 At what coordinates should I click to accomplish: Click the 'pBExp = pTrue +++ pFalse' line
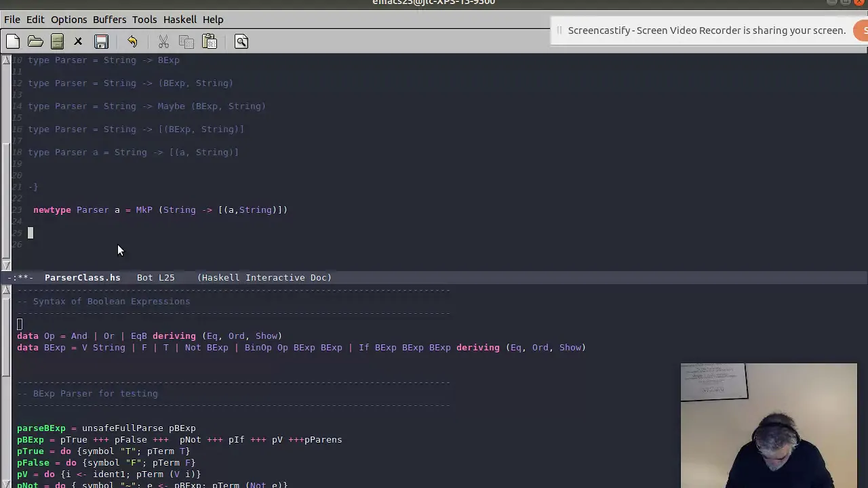click(180, 440)
